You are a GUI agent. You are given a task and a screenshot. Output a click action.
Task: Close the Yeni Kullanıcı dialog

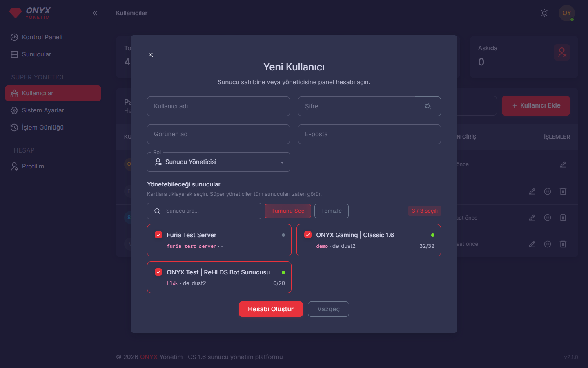coord(151,55)
